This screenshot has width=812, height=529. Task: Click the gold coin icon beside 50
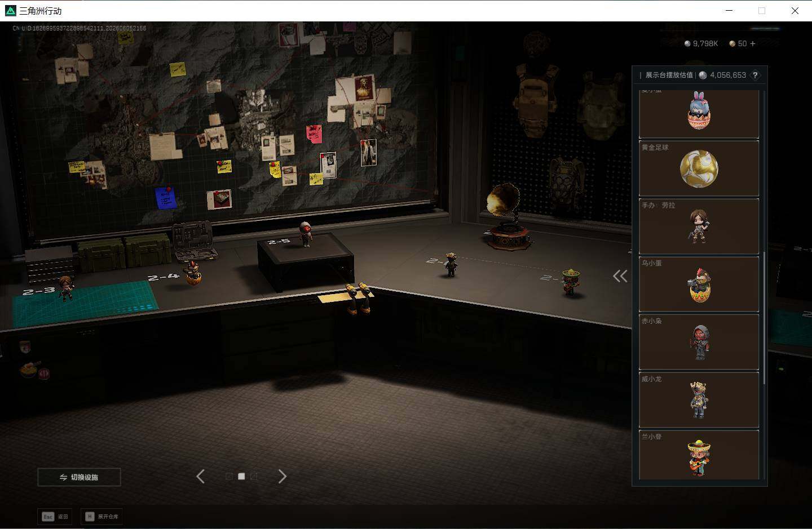coord(732,43)
